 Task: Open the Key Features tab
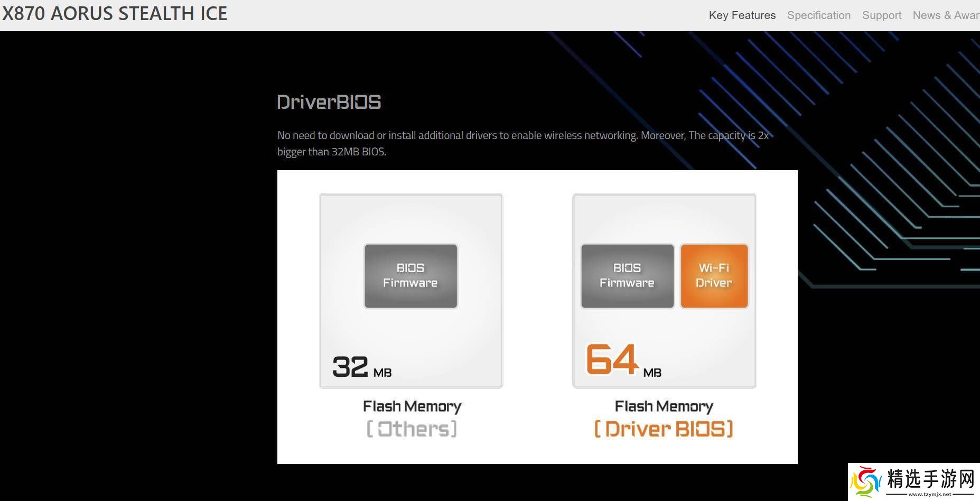point(742,15)
